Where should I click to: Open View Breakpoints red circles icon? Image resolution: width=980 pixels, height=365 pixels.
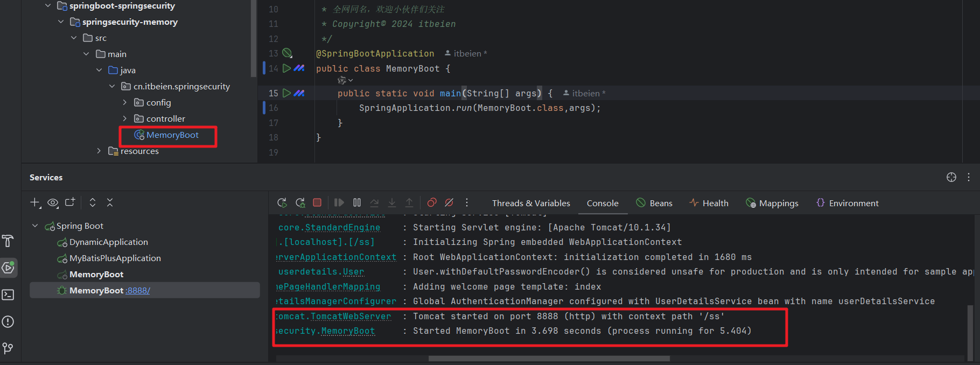432,202
